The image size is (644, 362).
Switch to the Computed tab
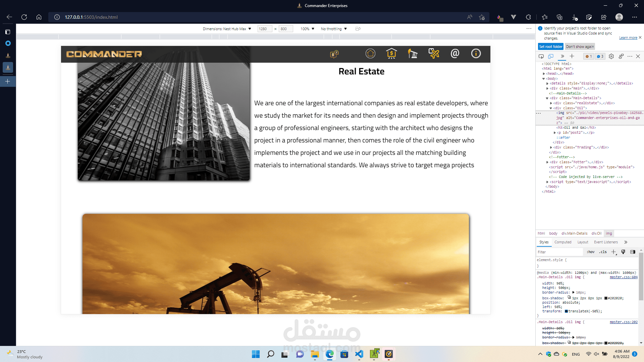click(x=563, y=242)
